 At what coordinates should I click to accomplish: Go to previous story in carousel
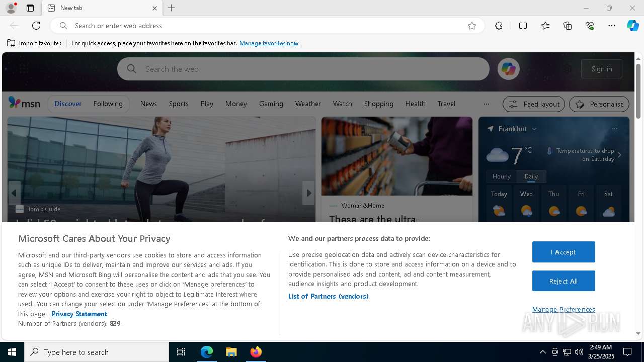[x=14, y=193]
